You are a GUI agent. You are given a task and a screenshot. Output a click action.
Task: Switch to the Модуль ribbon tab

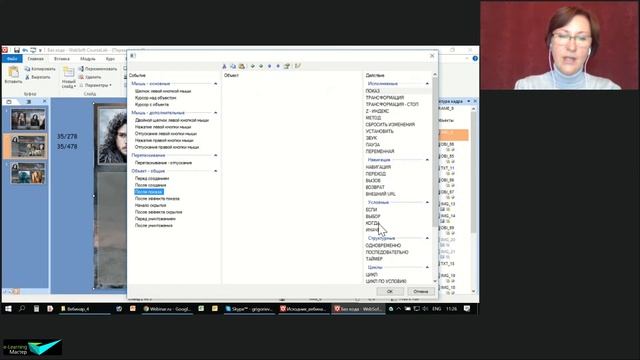[87, 59]
